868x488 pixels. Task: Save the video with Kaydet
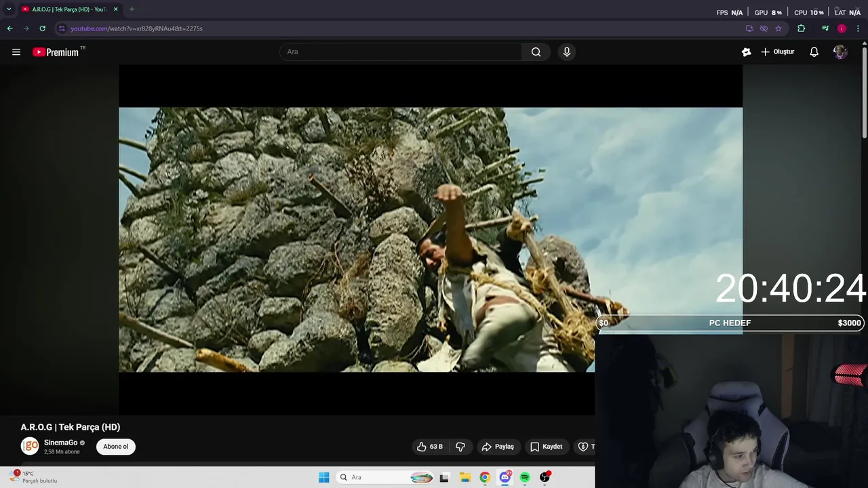547,447
